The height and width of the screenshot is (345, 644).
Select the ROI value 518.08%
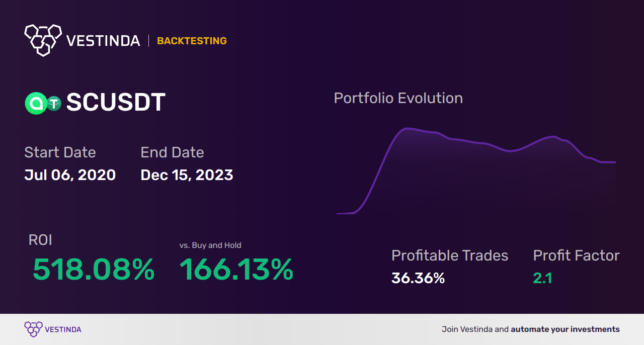(94, 270)
